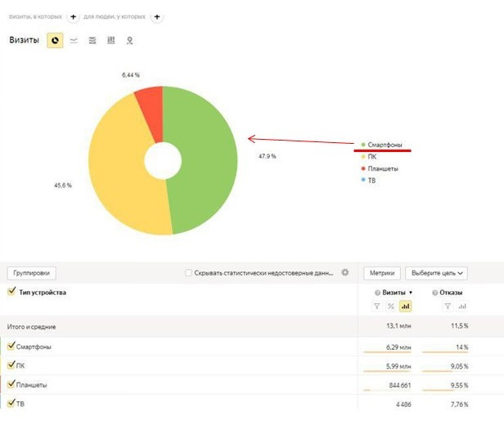Click the 47,9 % chart label
Viewport: 504px width, 425px height.
tap(267, 156)
